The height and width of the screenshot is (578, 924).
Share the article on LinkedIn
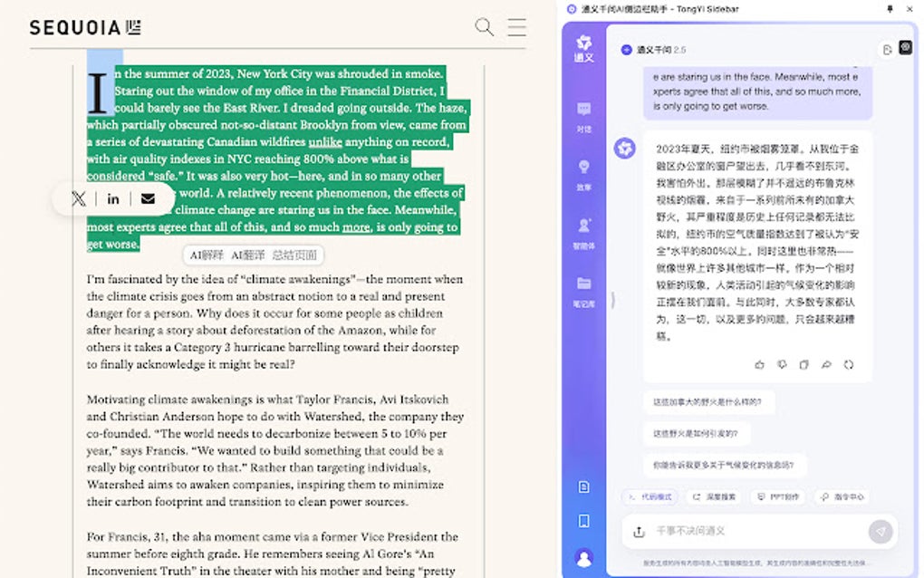coord(113,199)
